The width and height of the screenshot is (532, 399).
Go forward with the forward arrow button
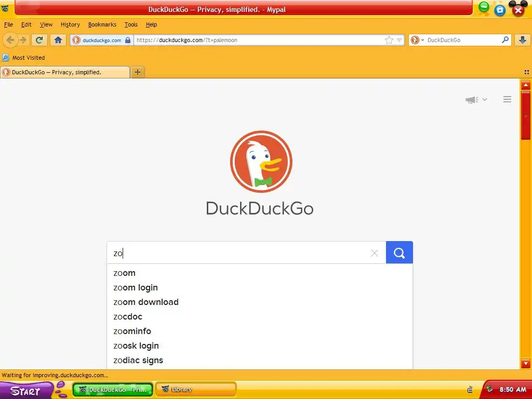[x=23, y=40]
